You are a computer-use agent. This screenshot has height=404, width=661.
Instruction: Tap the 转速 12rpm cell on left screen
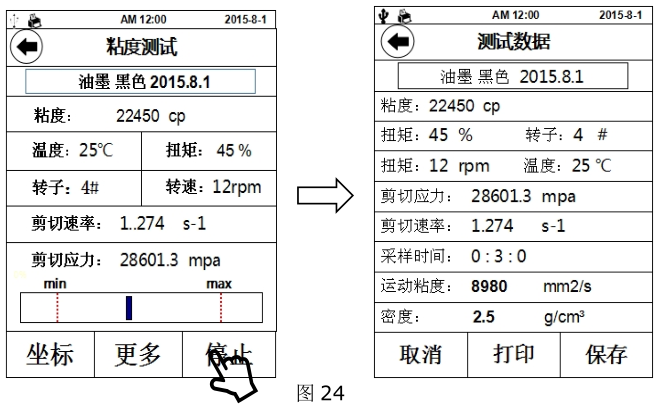[215, 187]
